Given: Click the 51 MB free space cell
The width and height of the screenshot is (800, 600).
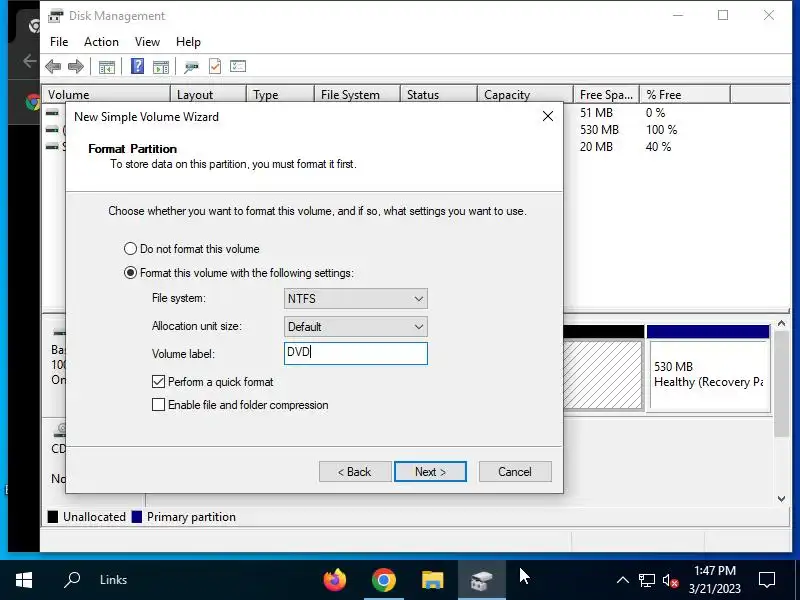Looking at the screenshot, I should tap(596, 113).
